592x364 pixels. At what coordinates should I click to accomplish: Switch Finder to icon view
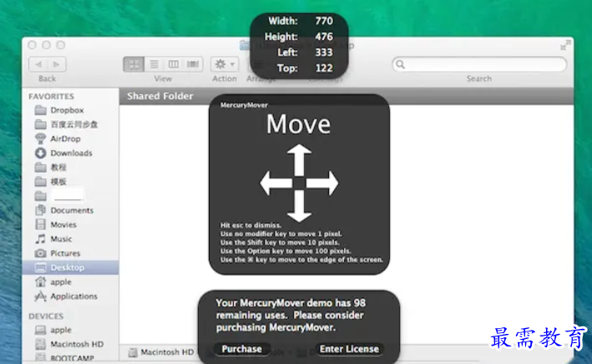click(x=134, y=64)
